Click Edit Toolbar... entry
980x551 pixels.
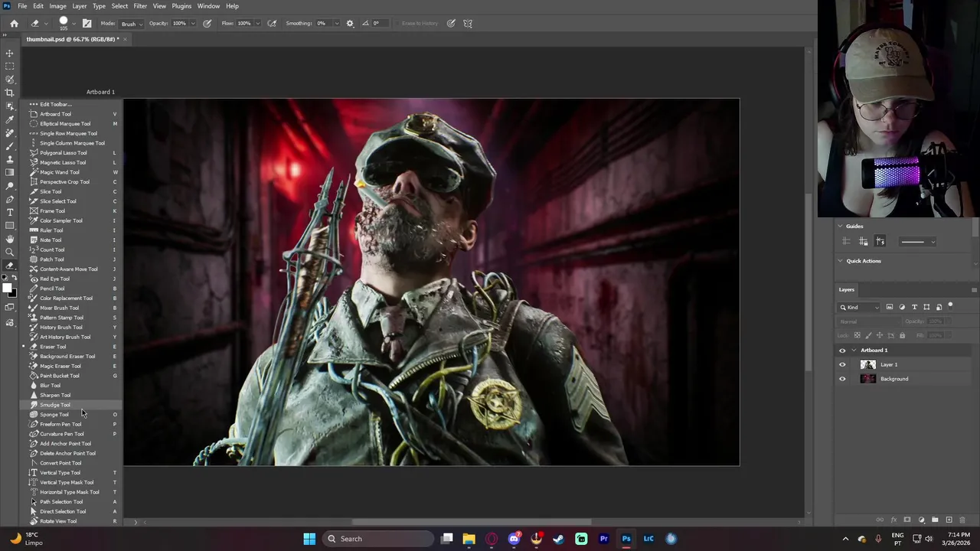click(55, 104)
